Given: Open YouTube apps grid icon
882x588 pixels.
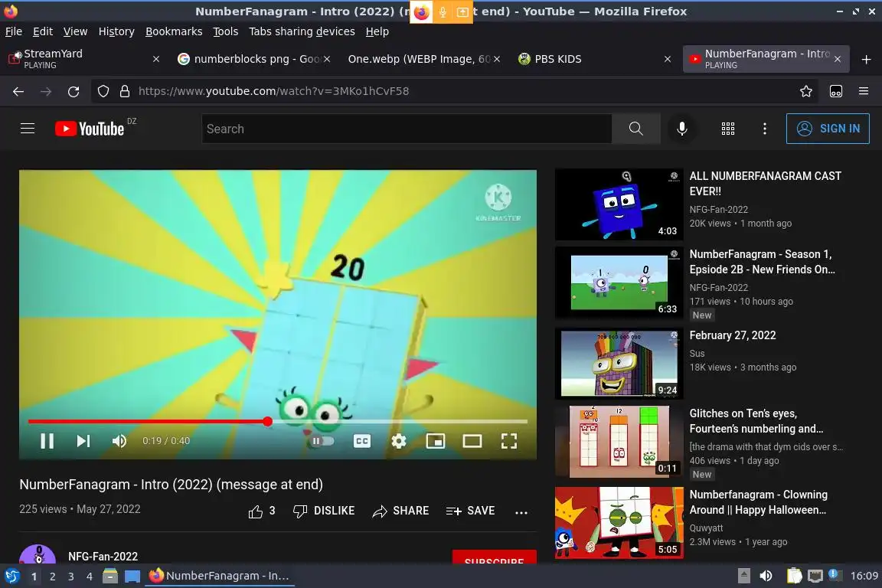Looking at the screenshot, I should [x=728, y=129].
